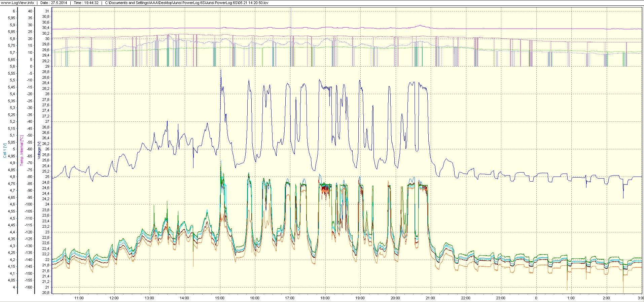The image size is (644, 302).
Task: Click the "-100" tick on temperature axis
Action: [29, 204]
